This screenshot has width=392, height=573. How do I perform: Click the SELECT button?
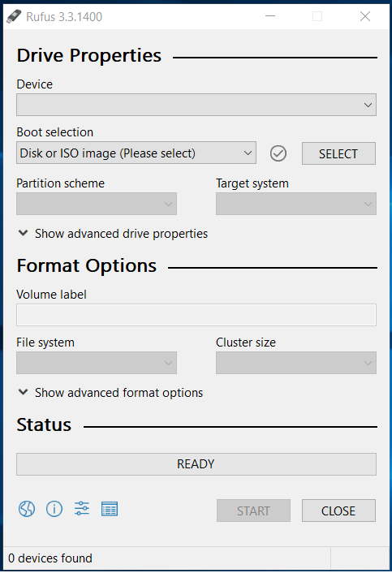(x=338, y=153)
